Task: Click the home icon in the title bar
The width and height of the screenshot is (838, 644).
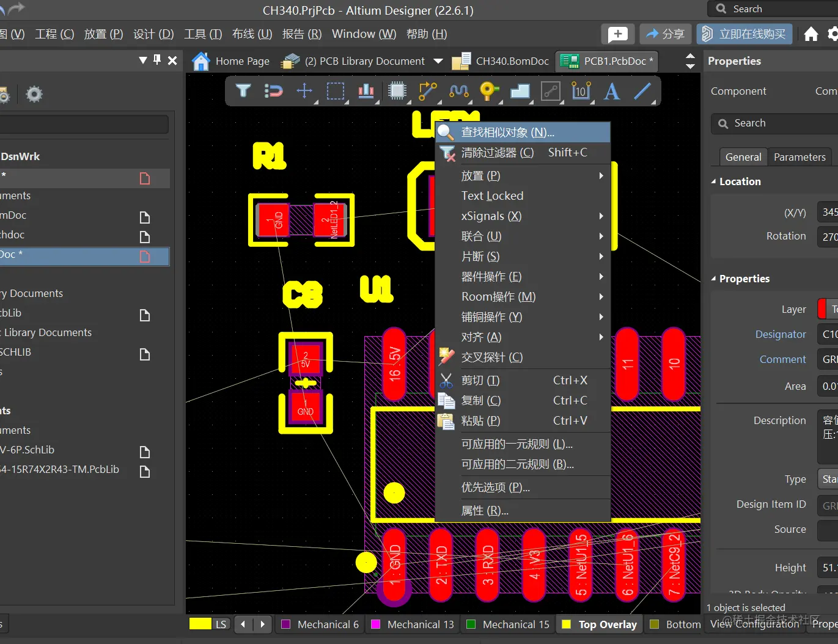Action: click(x=811, y=34)
